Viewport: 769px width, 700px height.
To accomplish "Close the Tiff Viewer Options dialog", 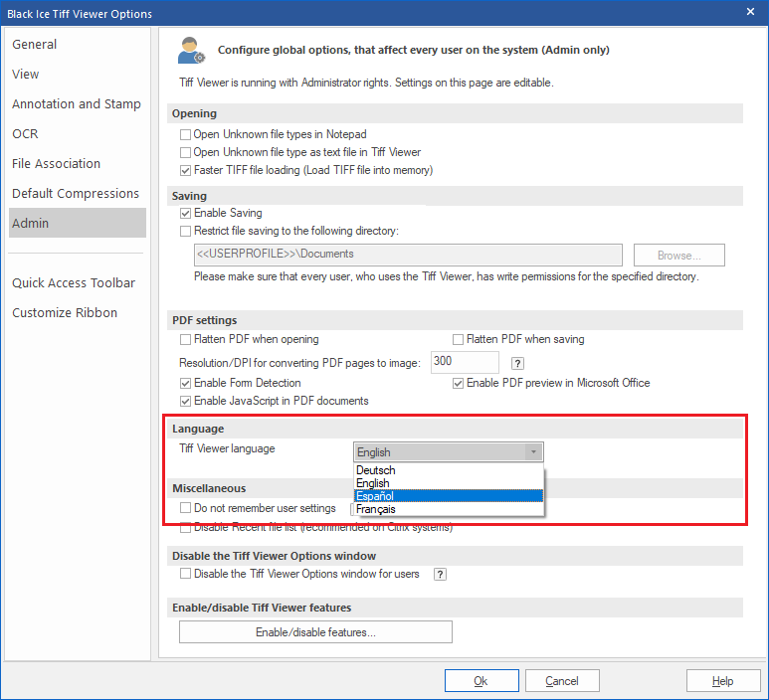I will (x=750, y=11).
